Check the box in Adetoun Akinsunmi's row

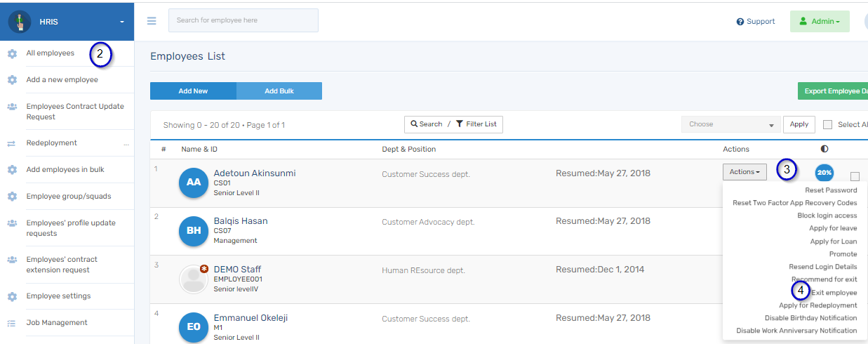coord(855,176)
